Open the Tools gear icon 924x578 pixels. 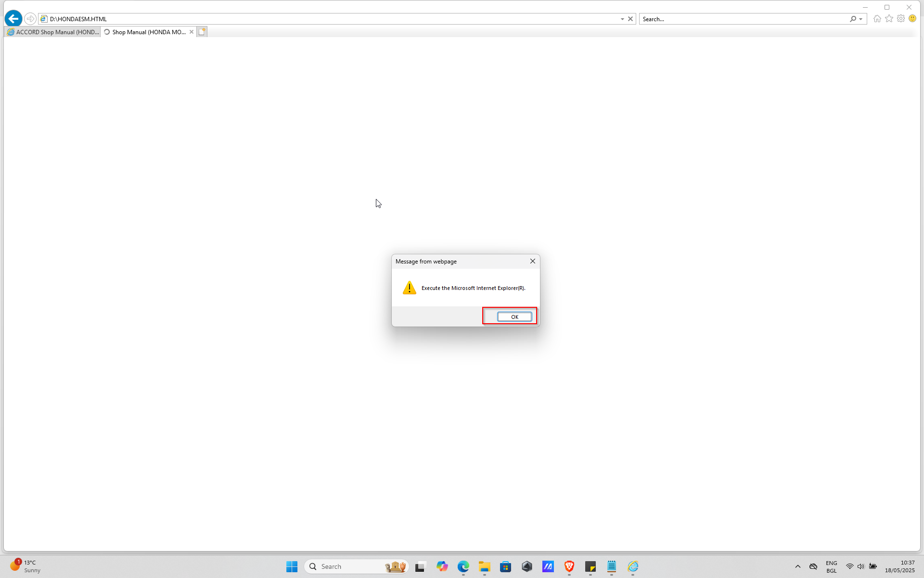pyautogui.click(x=901, y=18)
